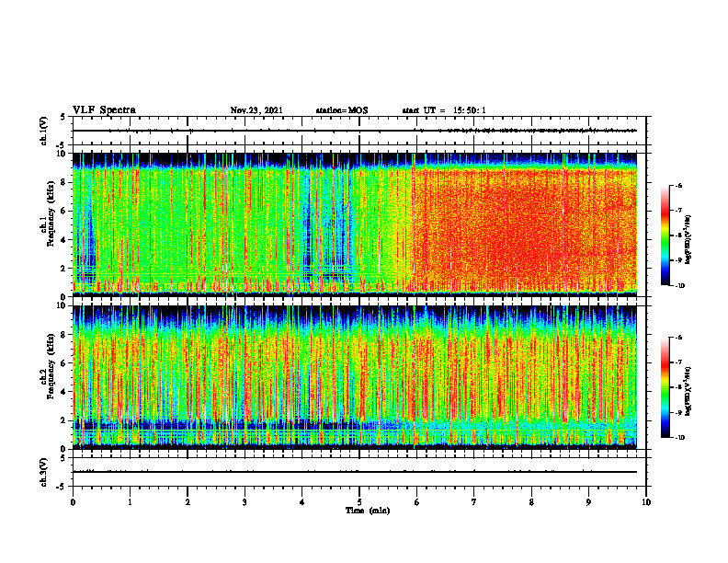Click ch.2 color bar tick "-8"

tap(679, 387)
